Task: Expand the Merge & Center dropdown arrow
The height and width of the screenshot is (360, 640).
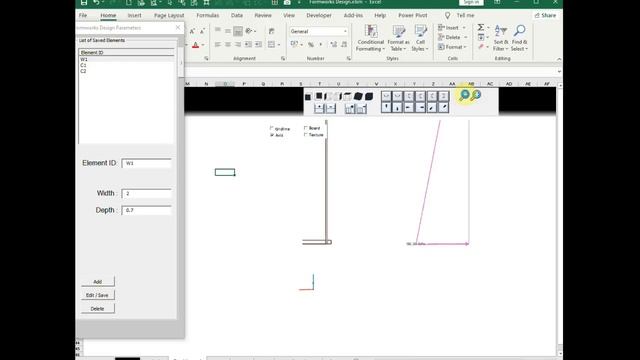Action: pos(279,45)
